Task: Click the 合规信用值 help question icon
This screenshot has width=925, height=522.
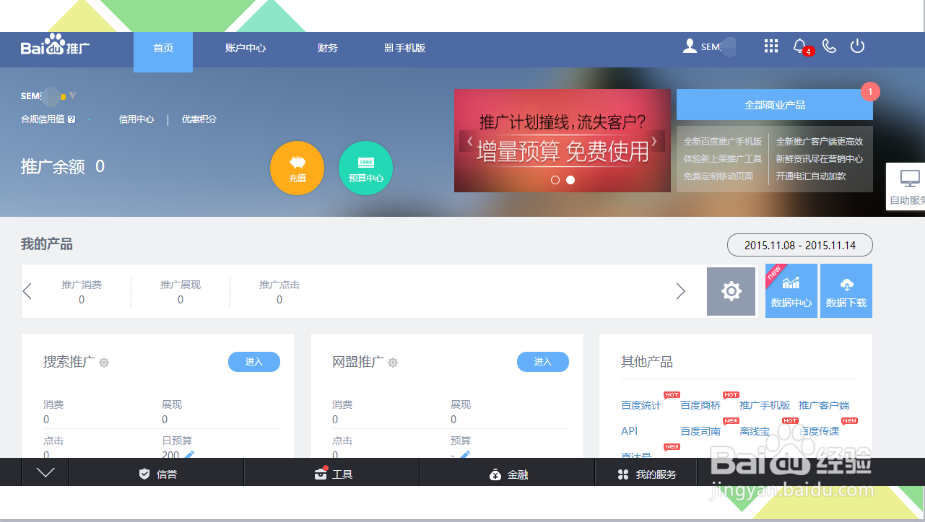Action: point(71,119)
